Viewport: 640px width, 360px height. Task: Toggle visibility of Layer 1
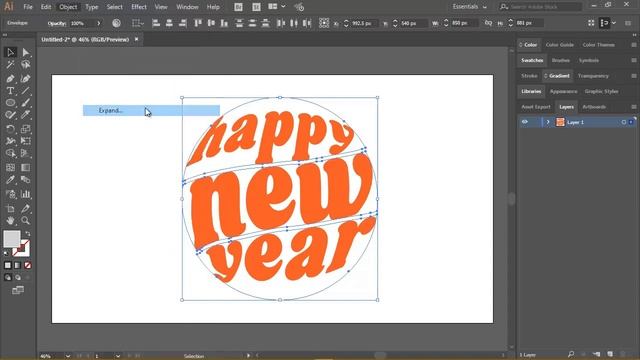pyautogui.click(x=525, y=122)
